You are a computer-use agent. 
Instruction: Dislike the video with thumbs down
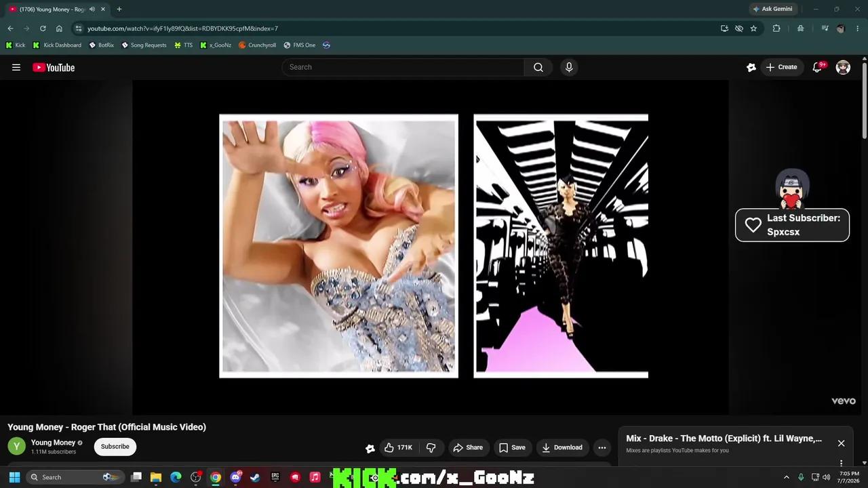(431, 447)
